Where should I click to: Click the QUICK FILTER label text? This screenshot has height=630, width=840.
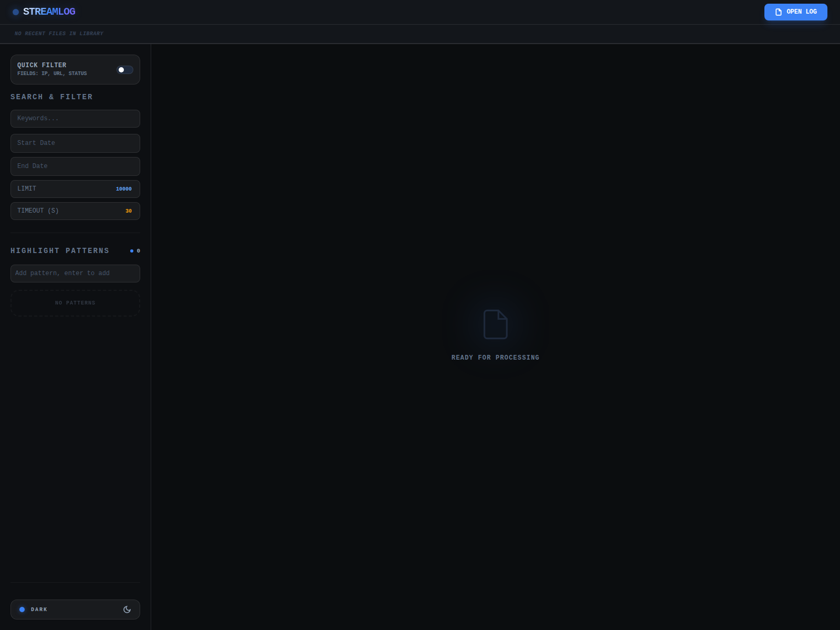(42, 65)
